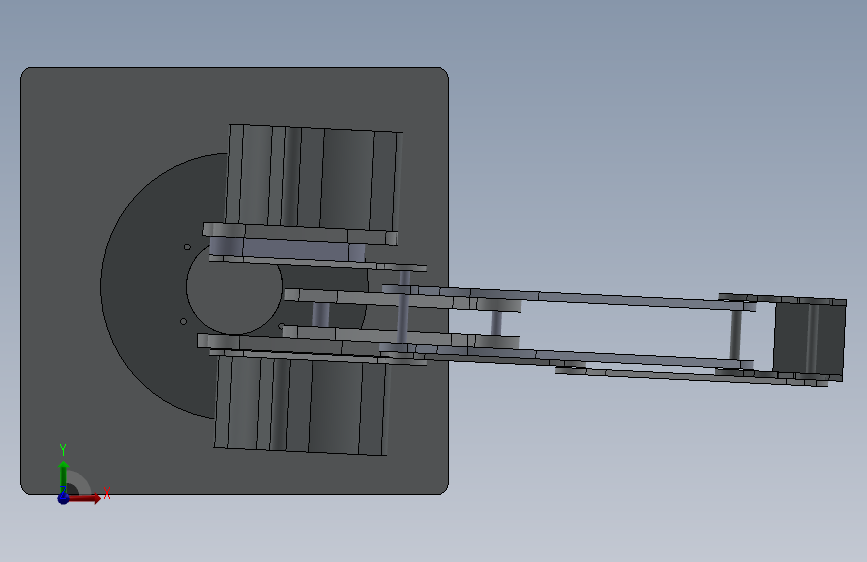Click the red "X" axis label
Image resolution: width=867 pixels, height=562 pixels.
tap(107, 493)
